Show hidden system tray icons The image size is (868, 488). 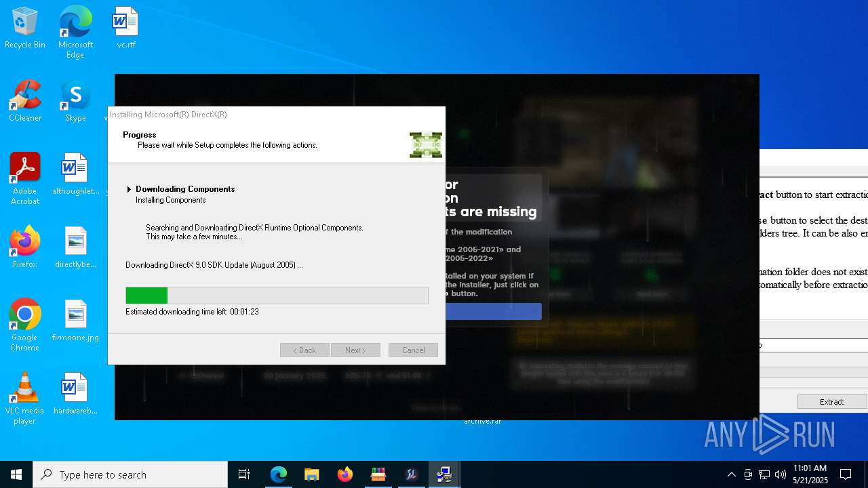point(731,474)
